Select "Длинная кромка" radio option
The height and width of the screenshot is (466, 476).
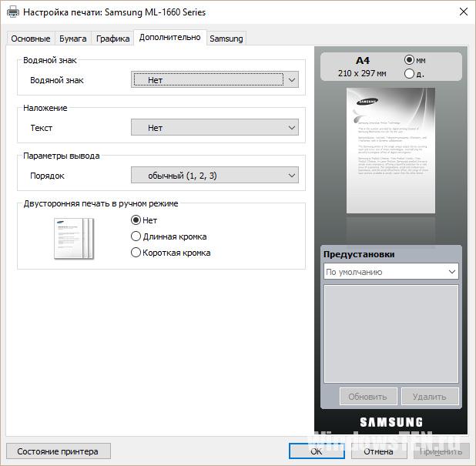click(x=136, y=236)
